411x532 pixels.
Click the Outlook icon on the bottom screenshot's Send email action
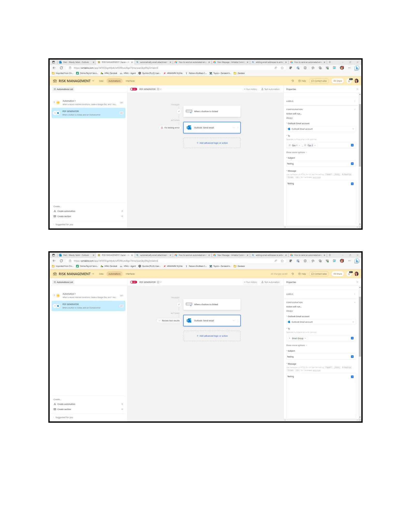tap(189, 321)
